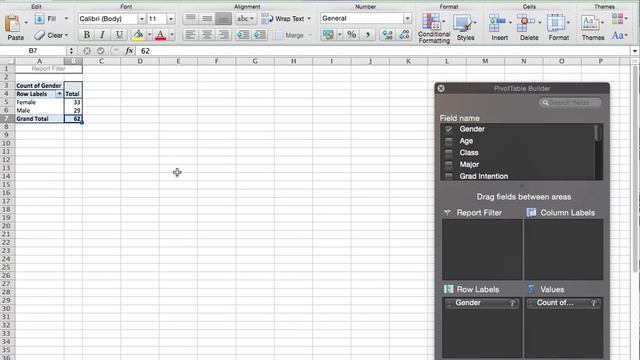Cancel the formula bar entry

coord(87,51)
